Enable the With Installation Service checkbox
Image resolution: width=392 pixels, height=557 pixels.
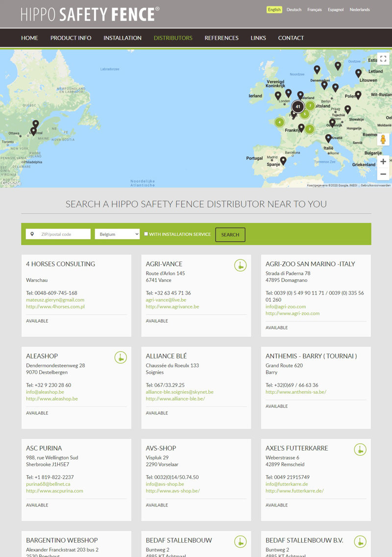146,234
